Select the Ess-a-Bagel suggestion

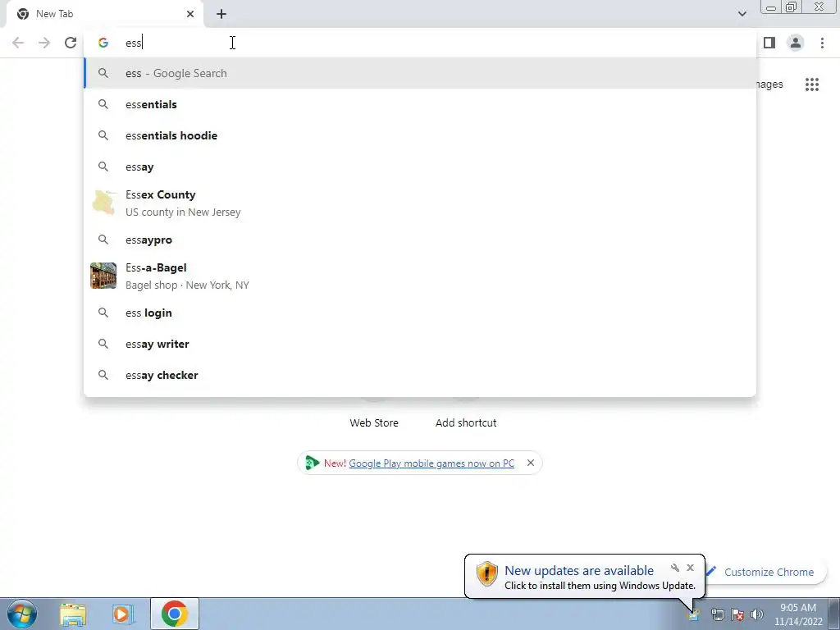point(420,276)
